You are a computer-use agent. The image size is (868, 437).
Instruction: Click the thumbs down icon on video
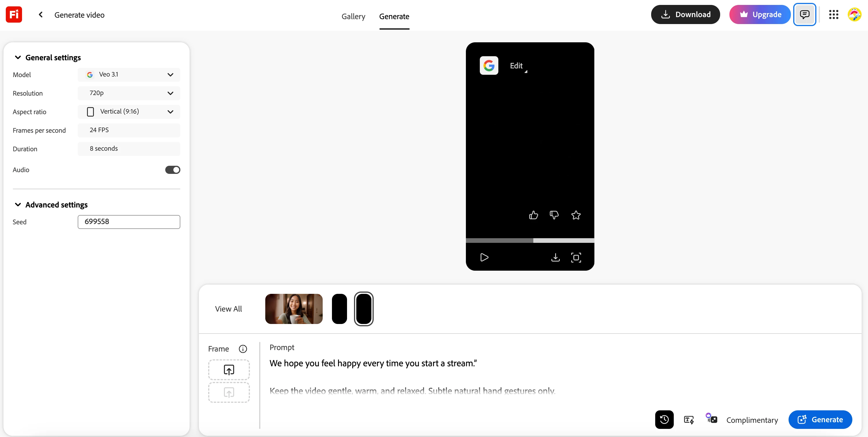pyautogui.click(x=554, y=215)
